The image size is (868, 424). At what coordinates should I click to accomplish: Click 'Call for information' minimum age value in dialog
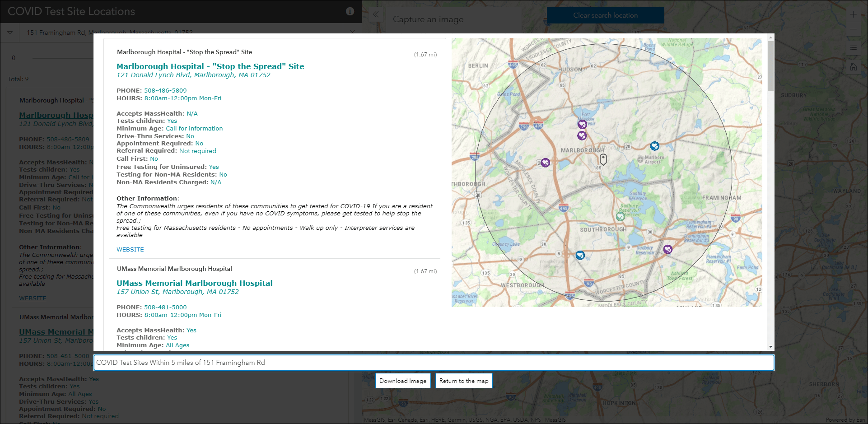(x=194, y=128)
